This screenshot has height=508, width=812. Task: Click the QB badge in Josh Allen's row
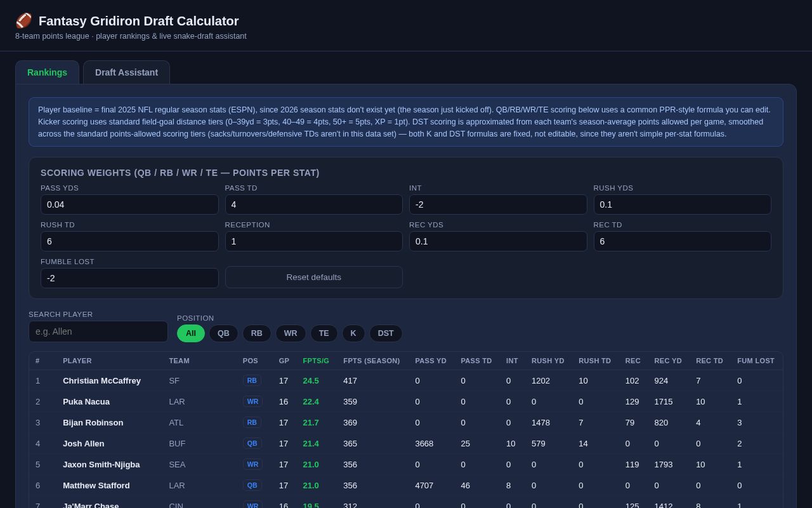[x=252, y=443]
